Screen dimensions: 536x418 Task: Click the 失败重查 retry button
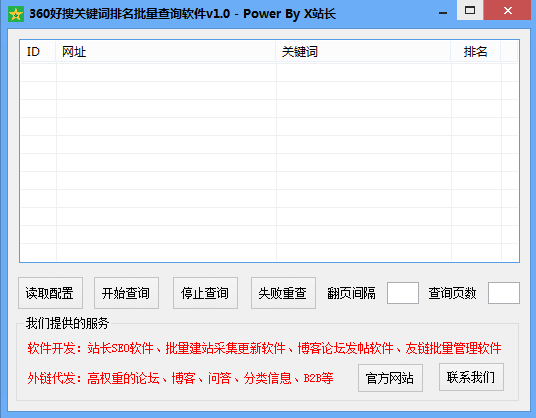coord(283,293)
